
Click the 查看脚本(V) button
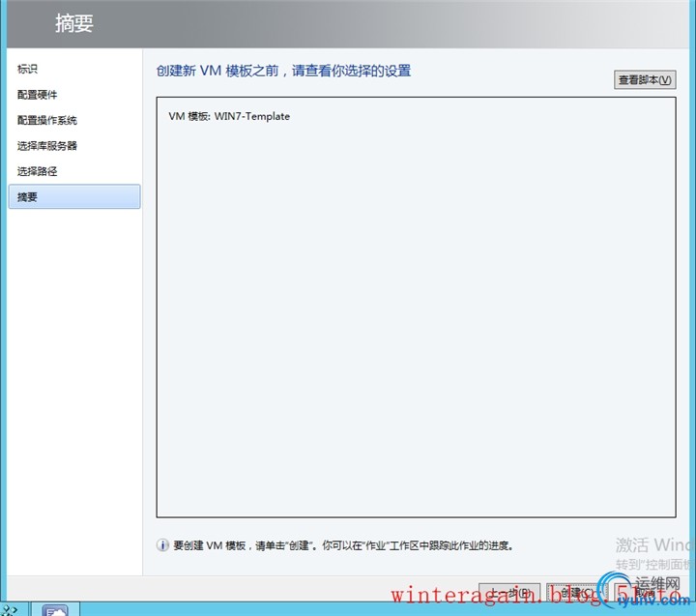pos(645,80)
